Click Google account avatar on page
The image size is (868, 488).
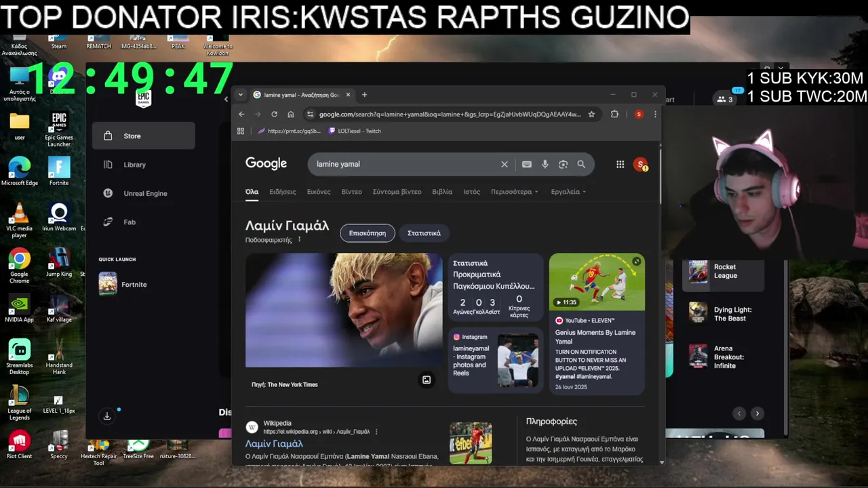(x=640, y=164)
